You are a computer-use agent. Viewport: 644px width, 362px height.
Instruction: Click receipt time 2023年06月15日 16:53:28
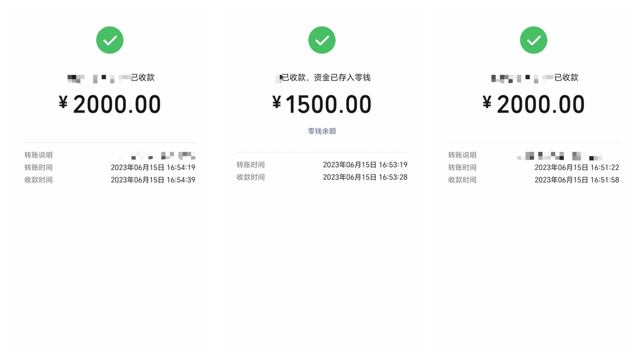(365, 177)
